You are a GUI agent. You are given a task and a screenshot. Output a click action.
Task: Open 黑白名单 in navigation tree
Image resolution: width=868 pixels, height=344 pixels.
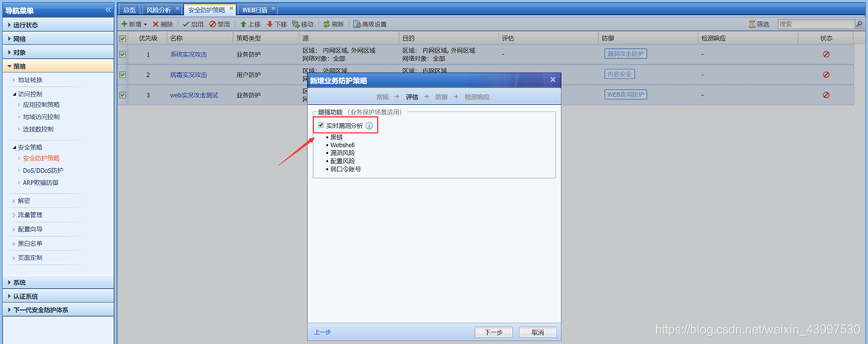click(x=30, y=243)
